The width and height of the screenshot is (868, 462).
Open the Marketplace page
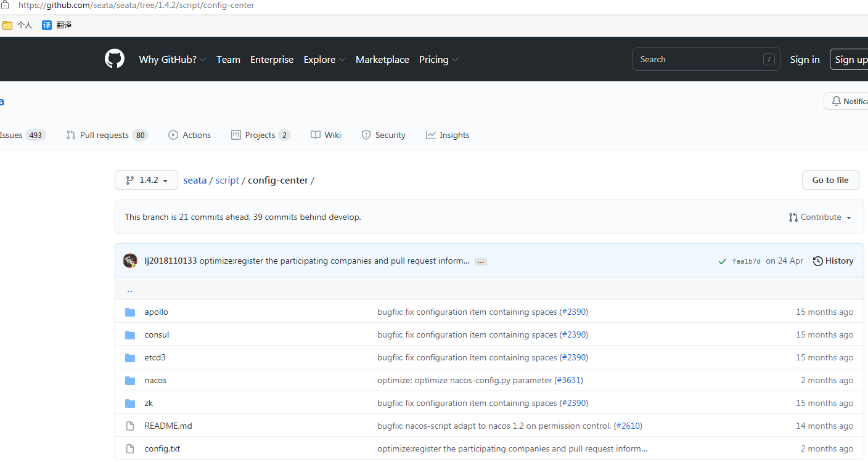pyautogui.click(x=382, y=60)
